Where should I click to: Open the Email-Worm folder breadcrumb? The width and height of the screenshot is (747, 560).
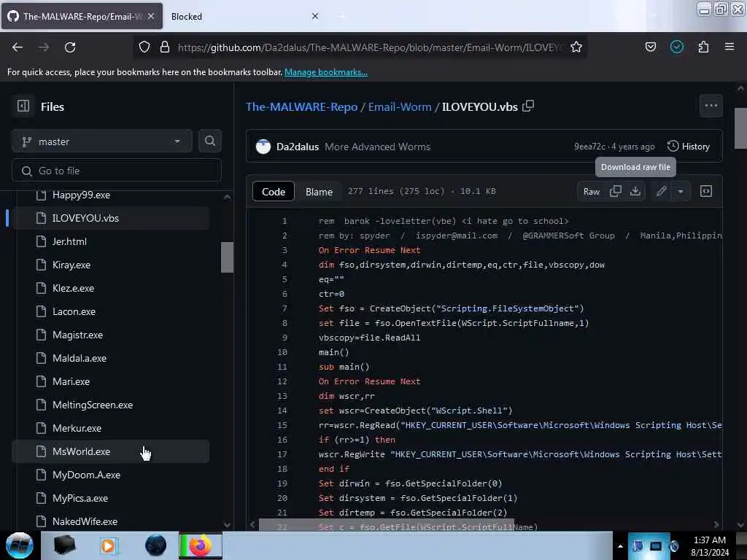(400, 106)
